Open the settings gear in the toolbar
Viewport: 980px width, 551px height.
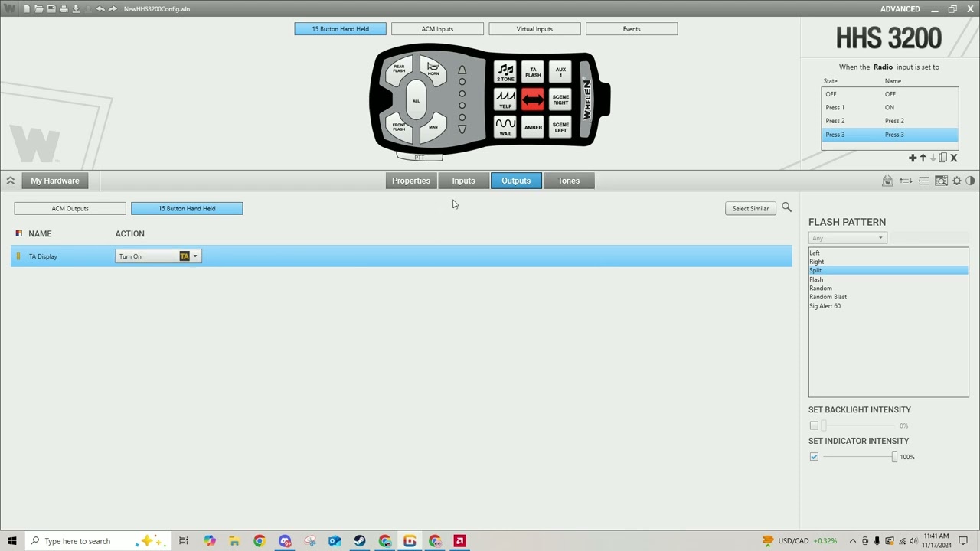(x=957, y=181)
